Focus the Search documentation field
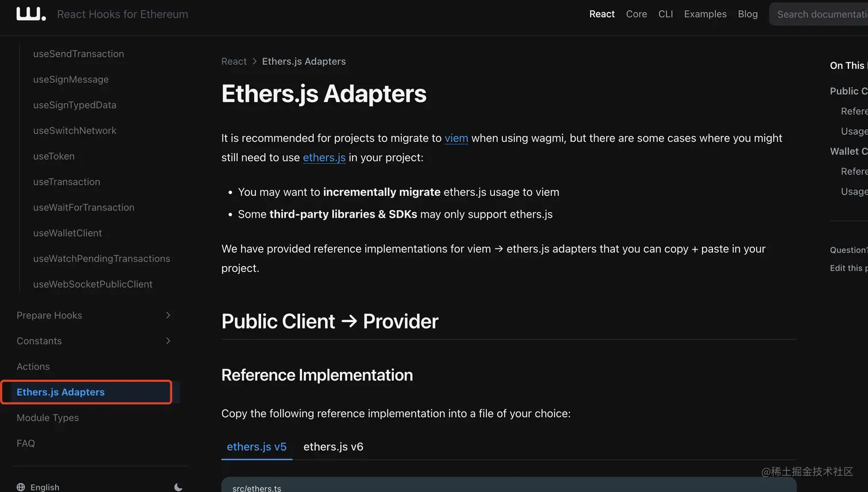This screenshot has width=868, height=492. (819, 14)
